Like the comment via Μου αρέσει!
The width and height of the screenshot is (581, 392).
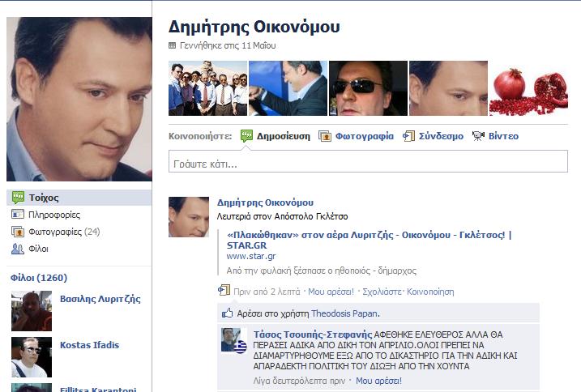(378, 381)
